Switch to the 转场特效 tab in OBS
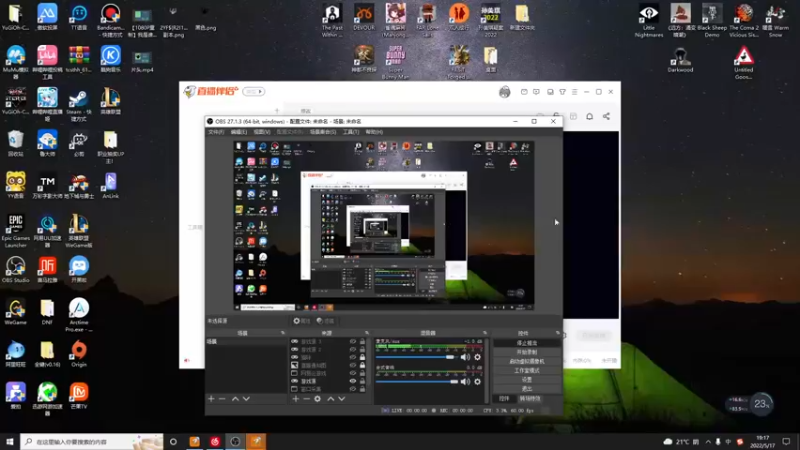This screenshot has height=450, width=800. click(530, 398)
